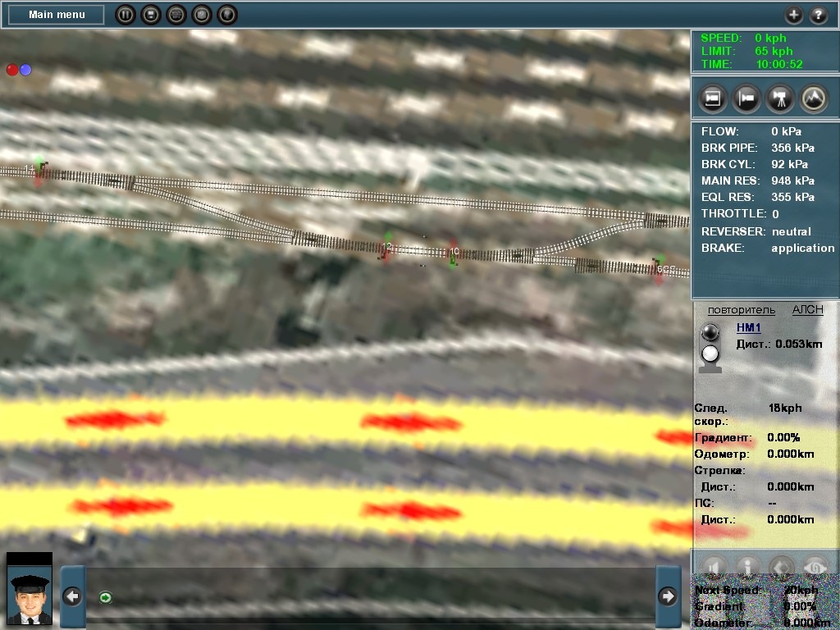
Task: Open help with the question mark icon
Action: coord(819,15)
